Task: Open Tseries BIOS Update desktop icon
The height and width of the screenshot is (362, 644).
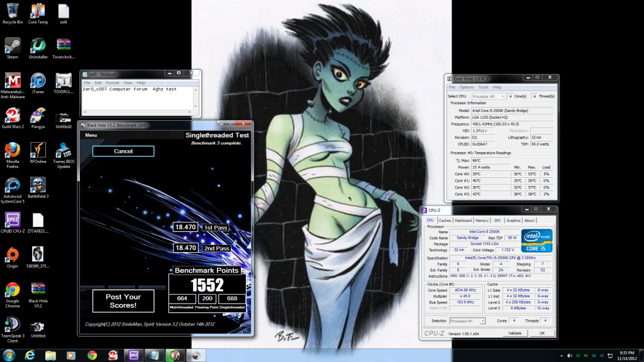Action: (x=64, y=155)
